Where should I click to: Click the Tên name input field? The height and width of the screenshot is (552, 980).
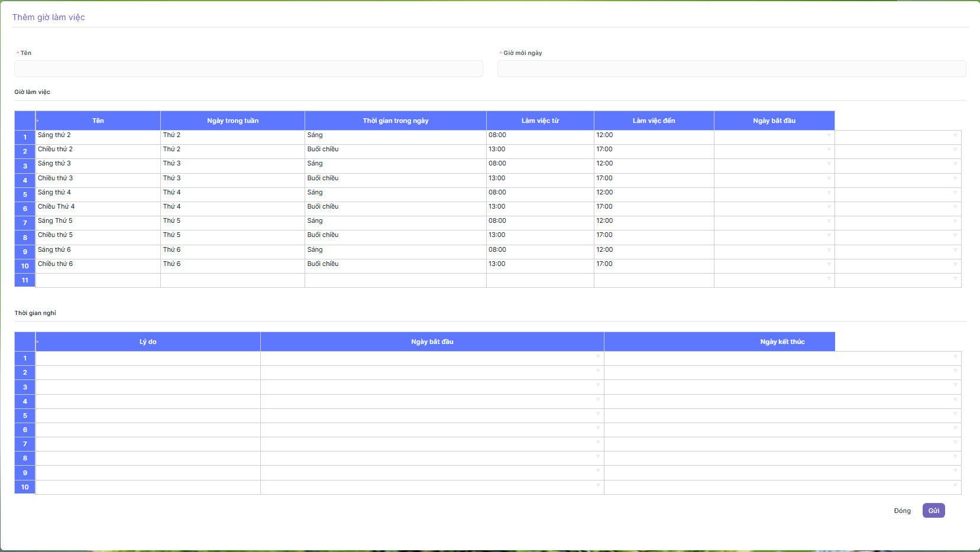tap(248, 69)
